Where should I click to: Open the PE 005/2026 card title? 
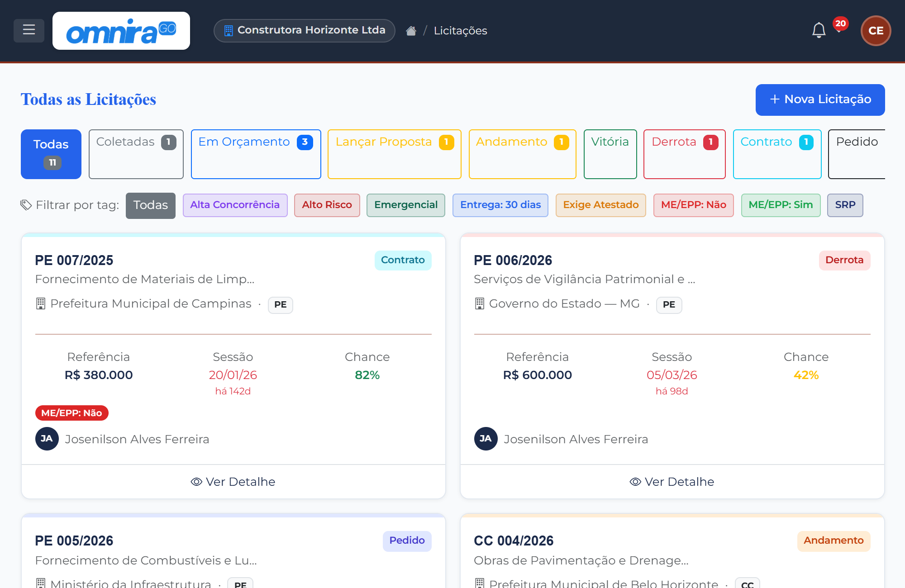74,541
